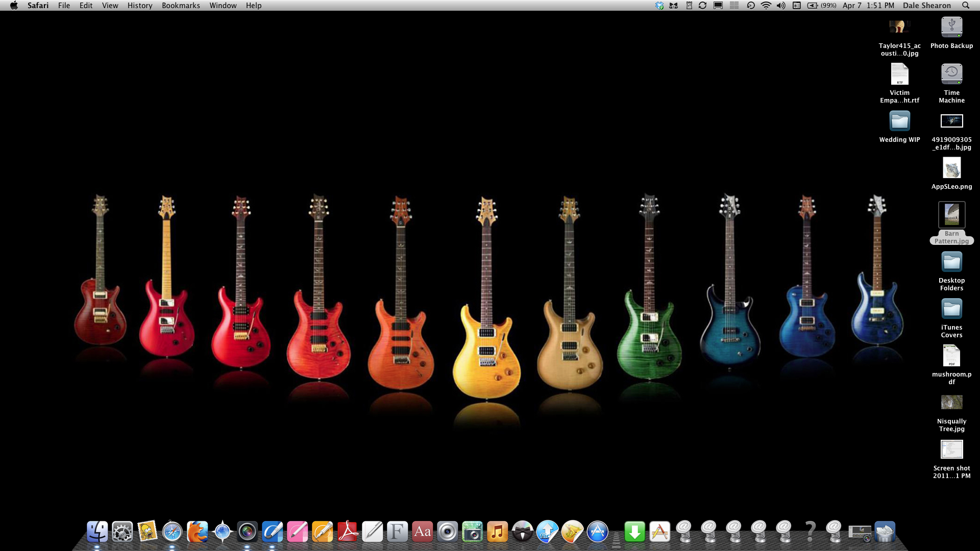The width and height of the screenshot is (980, 551).
Task: Launch the camera lens app in Dock
Action: 247,532
